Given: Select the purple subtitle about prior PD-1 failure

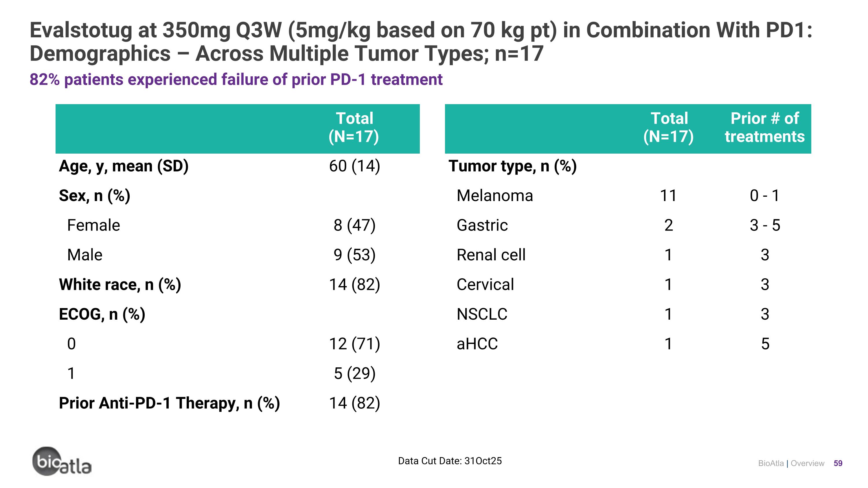Looking at the screenshot, I should pos(236,80).
